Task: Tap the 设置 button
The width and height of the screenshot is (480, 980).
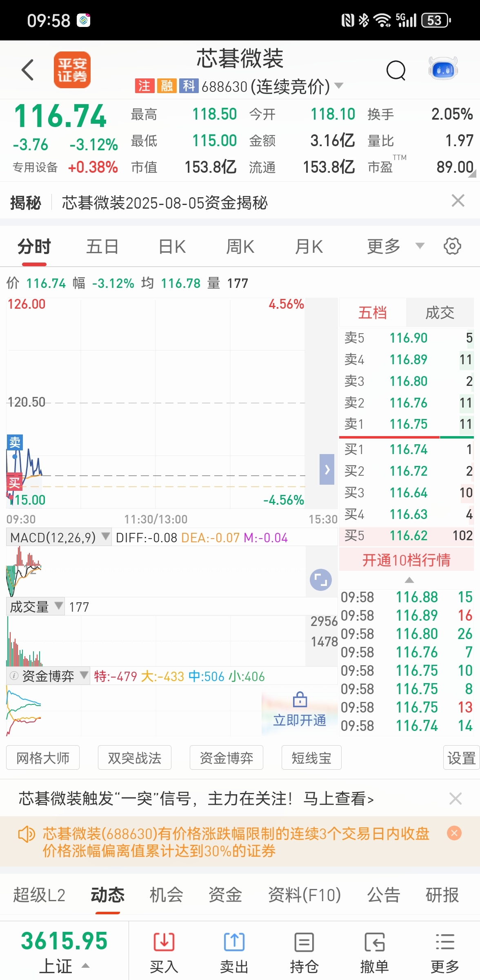Action: pos(462,758)
